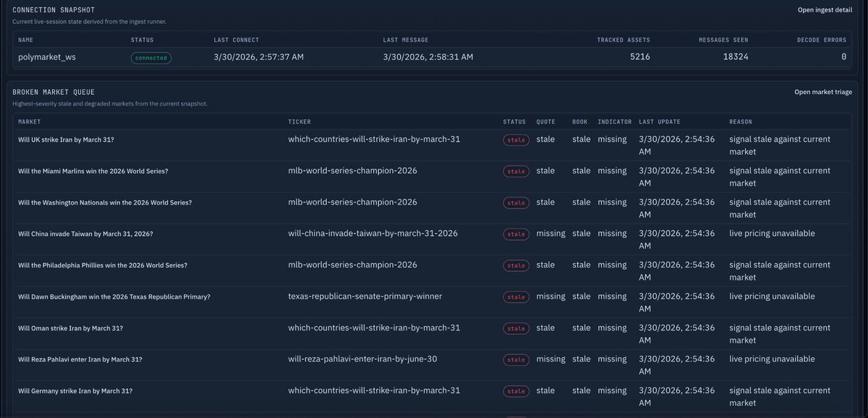This screenshot has height=418, width=868.
Task: Click missing quote value in China Taiwan row
Action: 551,234
